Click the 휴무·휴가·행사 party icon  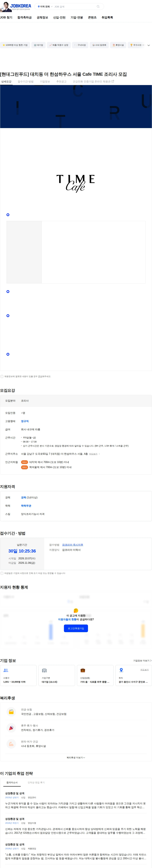[11, 728]
